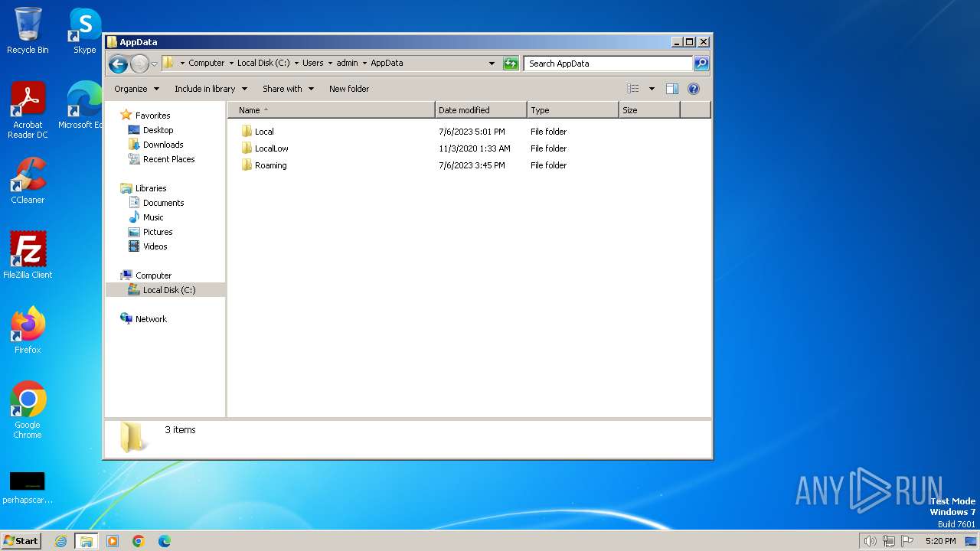Screen dimensions: 980x551
Task: Click the Forward navigation arrow
Action: 139,64
